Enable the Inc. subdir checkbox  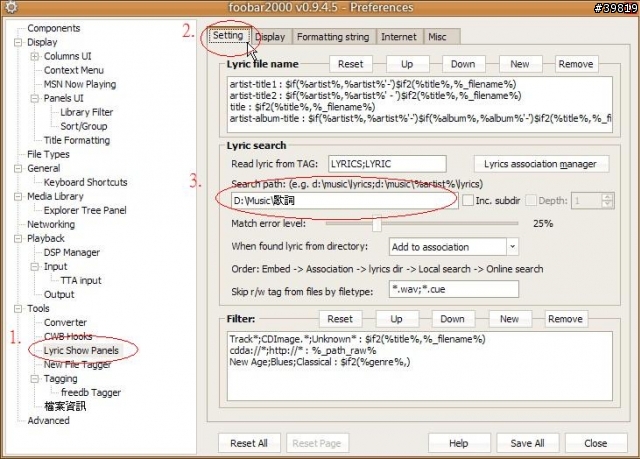(x=468, y=200)
